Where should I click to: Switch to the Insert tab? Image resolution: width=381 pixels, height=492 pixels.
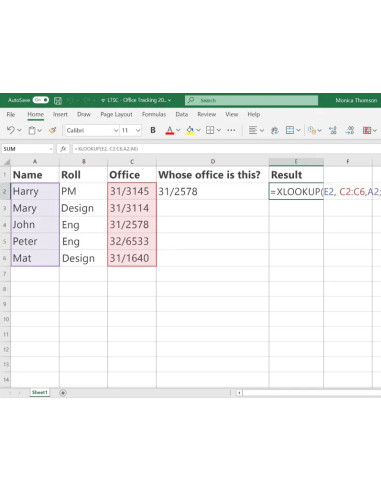[60, 114]
